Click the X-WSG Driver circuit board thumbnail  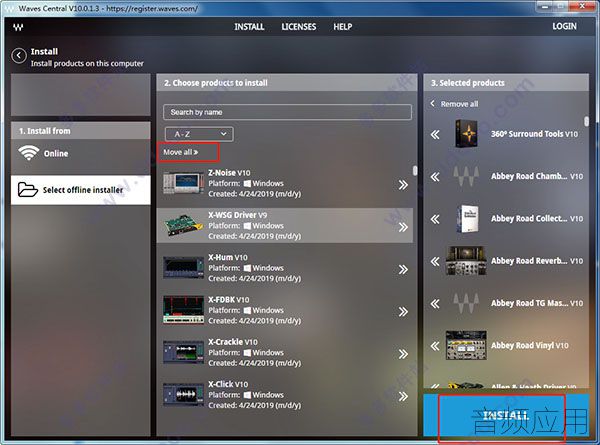tap(183, 225)
